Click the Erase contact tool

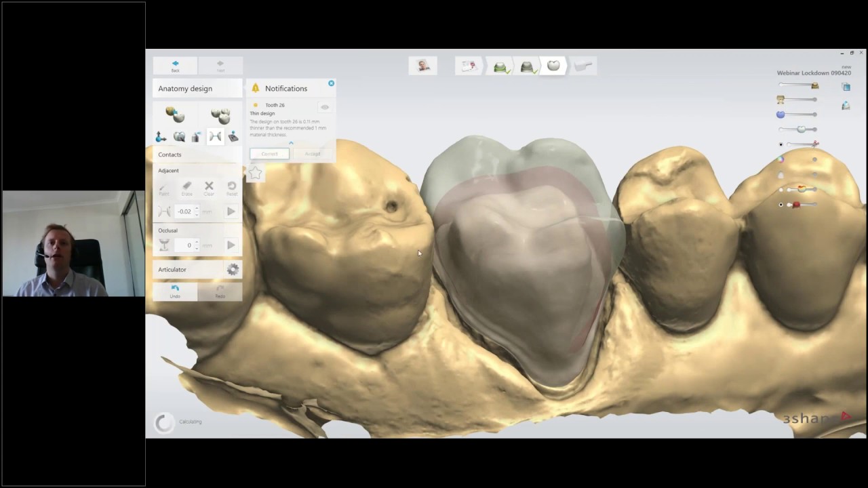(x=186, y=188)
